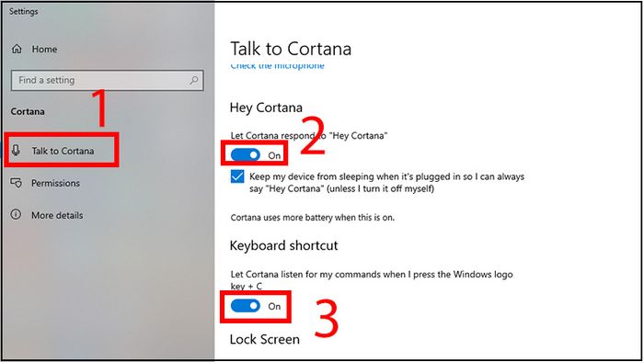Go to Settings Home
The width and height of the screenshot is (644, 362).
pos(44,50)
